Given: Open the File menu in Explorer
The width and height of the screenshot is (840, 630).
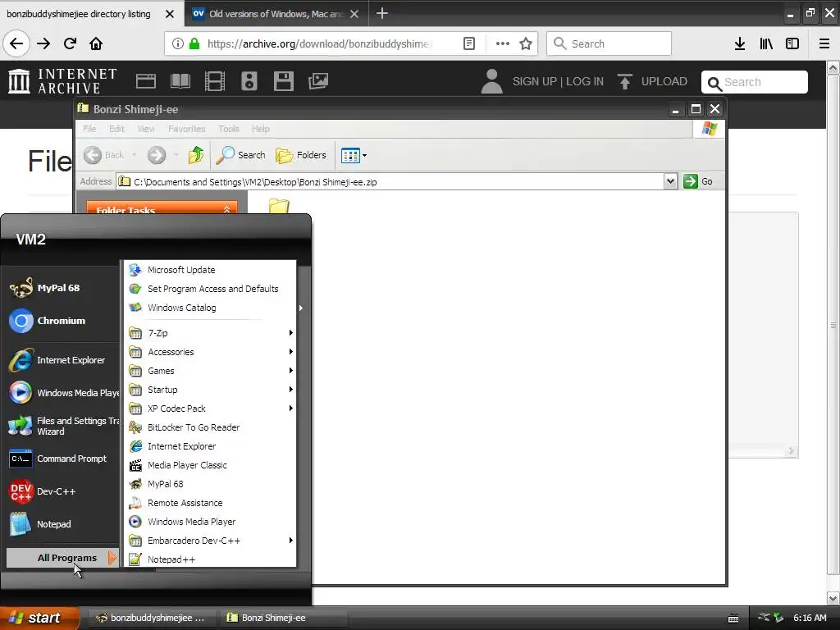Looking at the screenshot, I should click(90, 129).
